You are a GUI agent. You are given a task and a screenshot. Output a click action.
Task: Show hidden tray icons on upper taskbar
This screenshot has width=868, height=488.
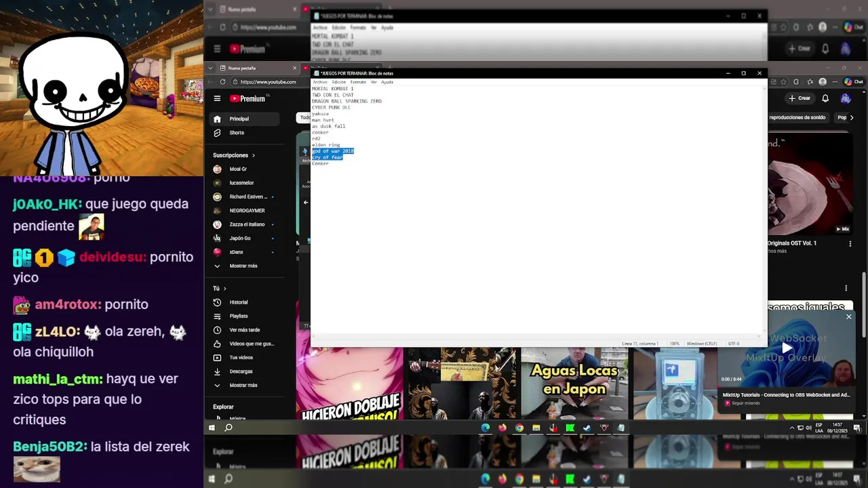coord(792,428)
